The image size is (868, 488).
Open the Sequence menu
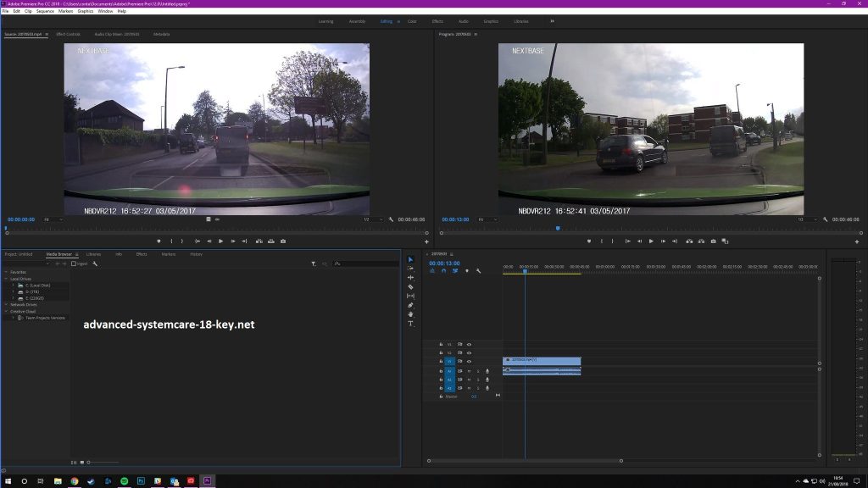(x=45, y=11)
